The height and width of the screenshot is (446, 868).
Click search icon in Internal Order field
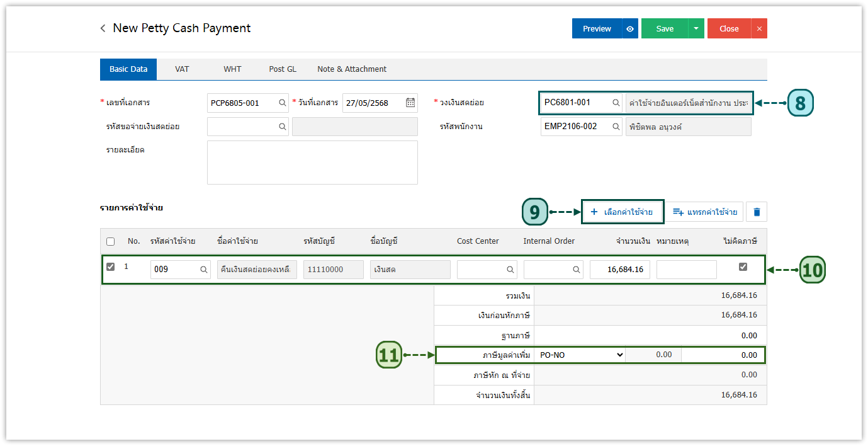(x=577, y=270)
